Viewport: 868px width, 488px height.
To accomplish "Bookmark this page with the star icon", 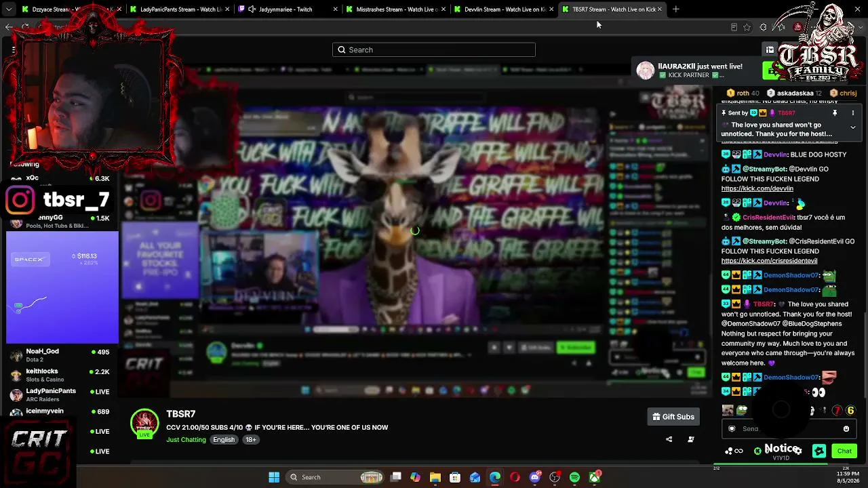I will [747, 27].
